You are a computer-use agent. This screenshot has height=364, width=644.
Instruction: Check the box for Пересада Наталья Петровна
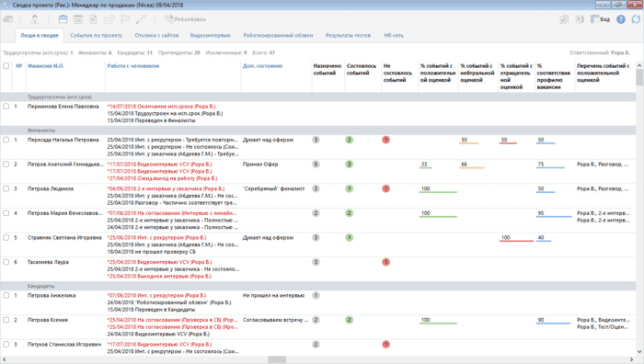6,140
